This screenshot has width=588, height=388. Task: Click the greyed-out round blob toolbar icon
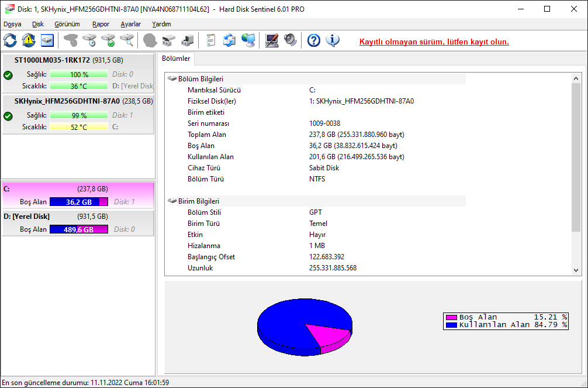point(150,40)
